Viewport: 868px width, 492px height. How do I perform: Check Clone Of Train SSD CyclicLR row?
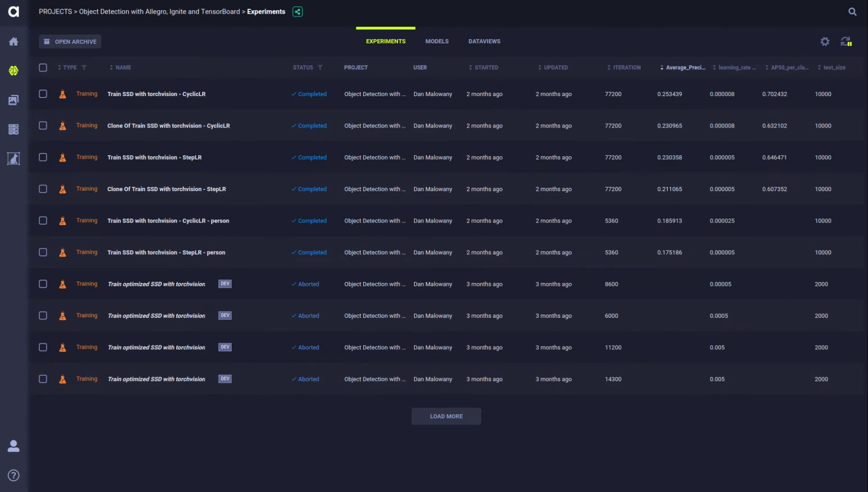43,125
